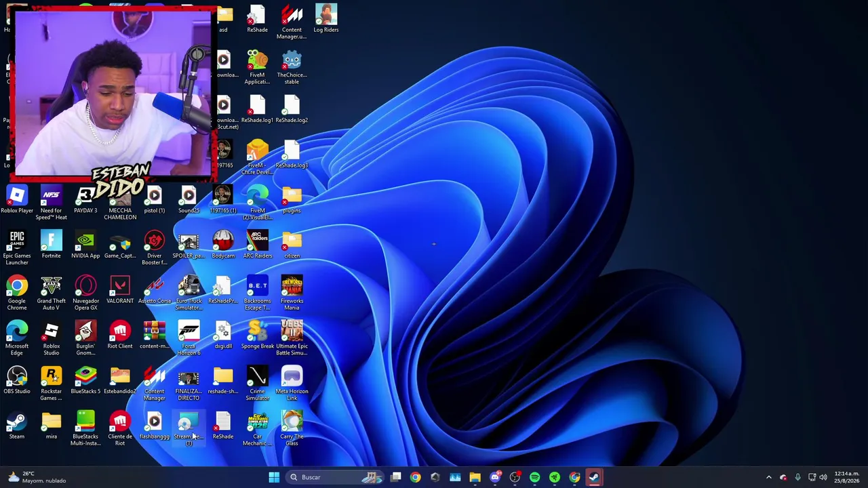Select the OBS Studio desktop shortcut
The height and width of the screenshot is (488, 868).
17,381
